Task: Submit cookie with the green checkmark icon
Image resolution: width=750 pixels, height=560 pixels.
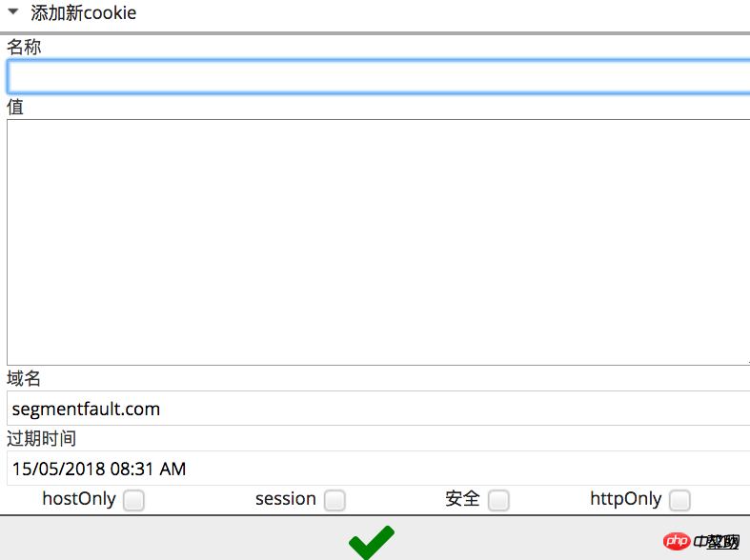Action: pyautogui.click(x=372, y=542)
